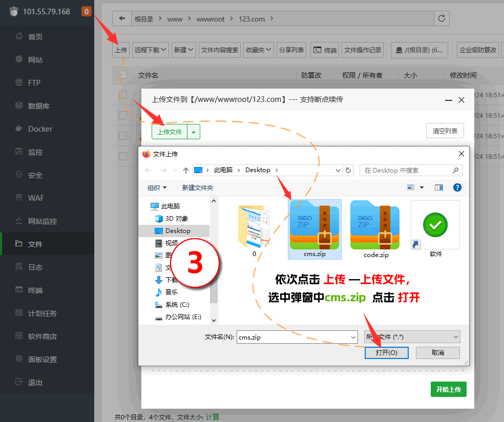Viewport: 504px width, 422px height.
Task: Click the up-directory arrow in the file dialog
Action: (x=186, y=171)
